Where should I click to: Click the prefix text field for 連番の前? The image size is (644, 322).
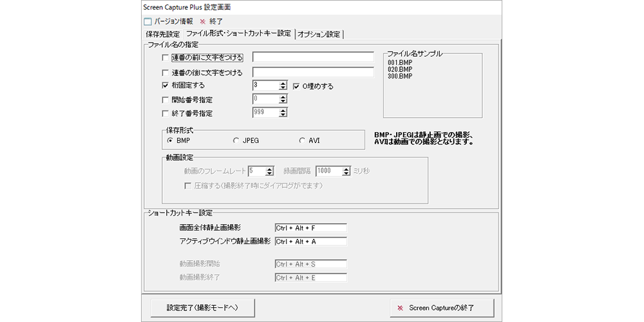313,57
